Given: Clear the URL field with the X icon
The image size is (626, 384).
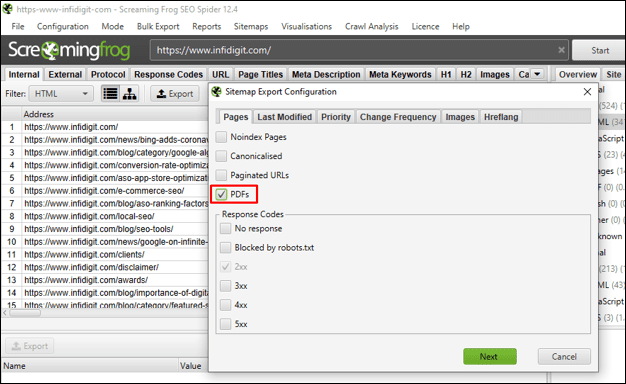Looking at the screenshot, I should (561, 50).
